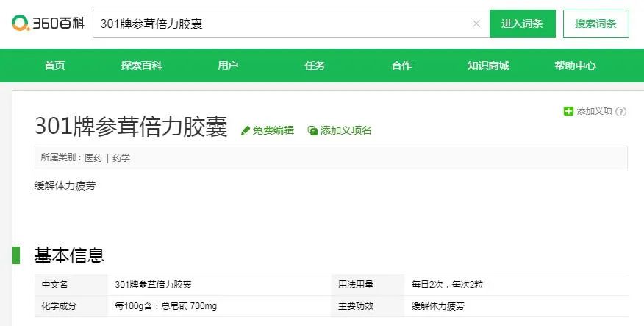This screenshot has width=644, height=326.
Task: Click the pencil icon for 免费编辑
Action: click(x=246, y=131)
